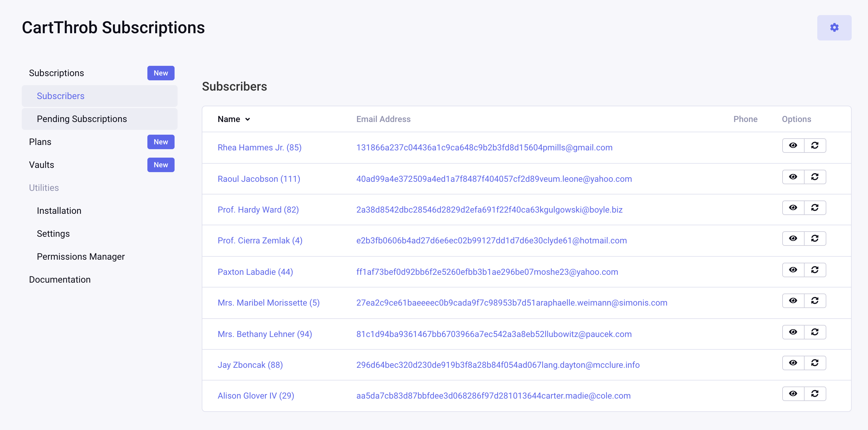View Mrs. Maribel Morissette eye icon
Viewport: 868px width, 430px height.
pos(793,300)
